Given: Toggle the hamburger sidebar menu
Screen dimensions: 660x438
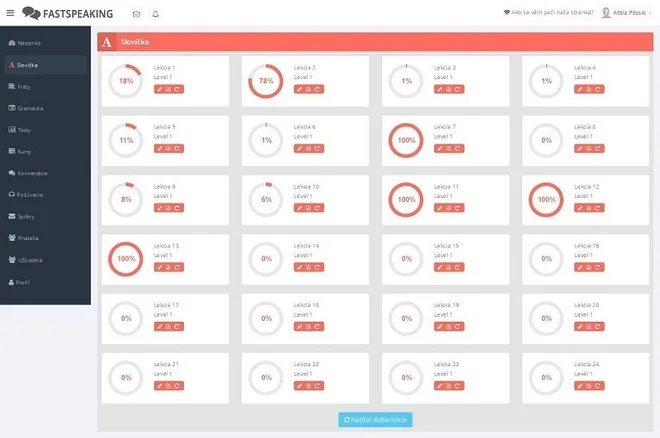Looking at the screenshot, I should (10, 13).
